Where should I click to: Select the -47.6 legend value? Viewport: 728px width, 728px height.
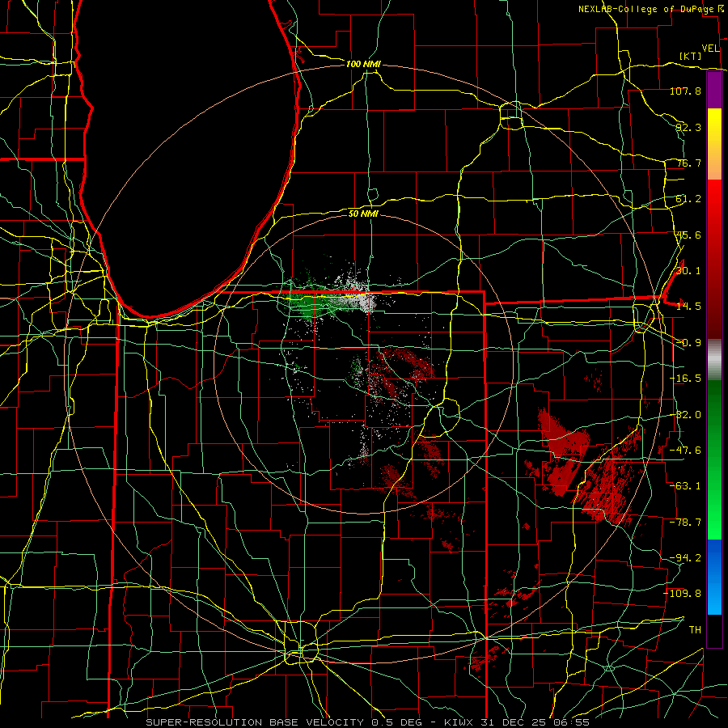point(685,451)
